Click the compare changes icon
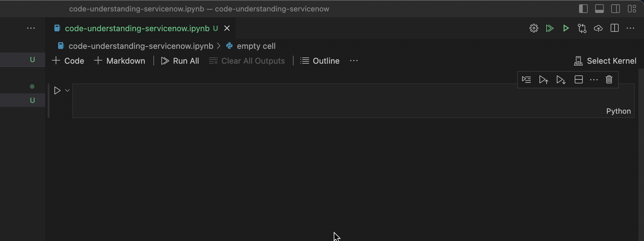The width and height of the screenshot is (644, 241). point(582,28)
